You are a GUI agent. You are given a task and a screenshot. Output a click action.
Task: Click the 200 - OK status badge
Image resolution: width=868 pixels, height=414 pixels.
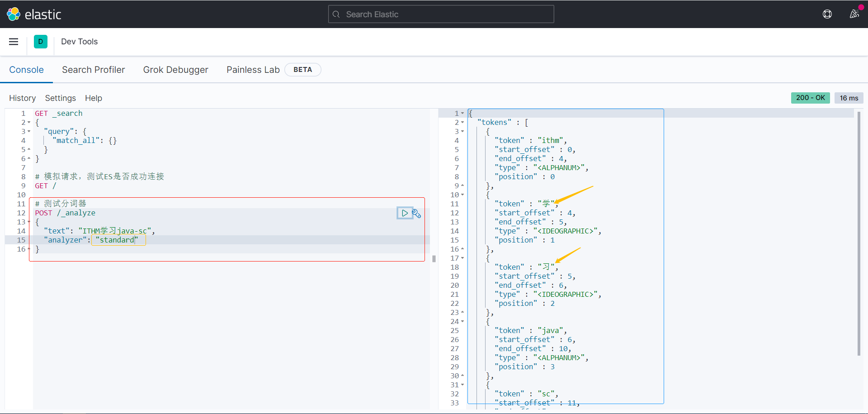tap(811, 98)
